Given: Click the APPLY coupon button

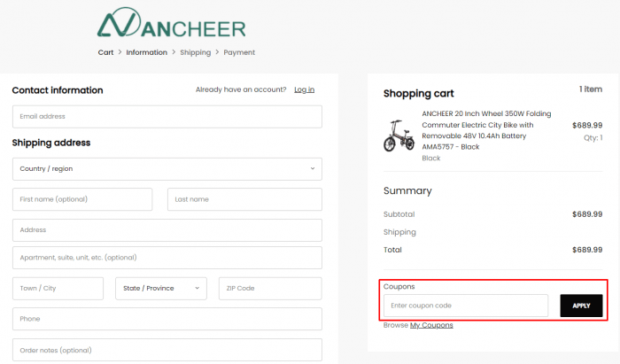Looking at the screenshot, I should pos(581,306).
